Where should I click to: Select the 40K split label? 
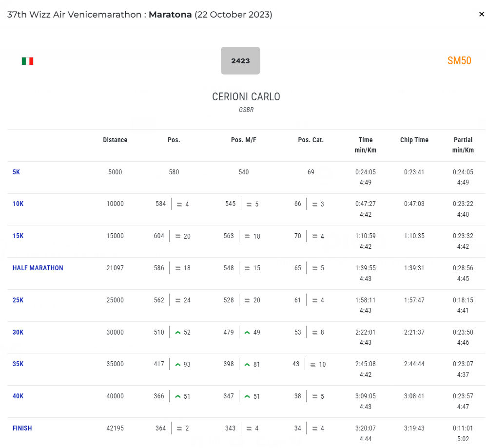(x=18, y=396)
